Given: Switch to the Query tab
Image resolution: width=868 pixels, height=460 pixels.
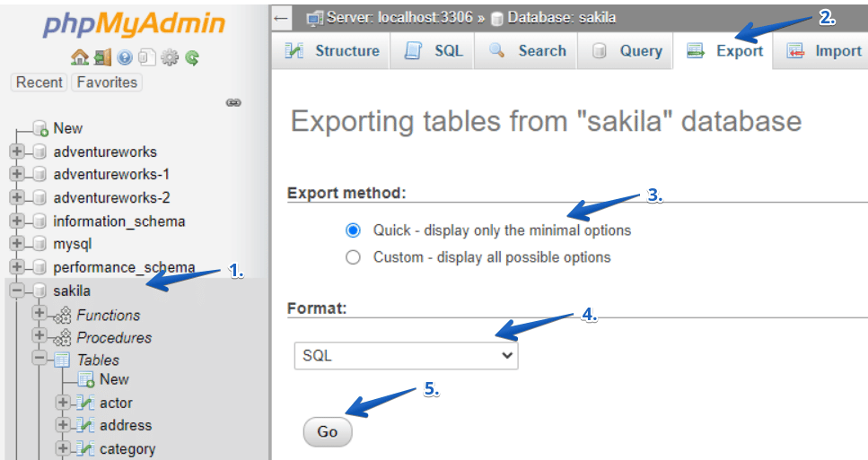Looking at the screenshot, I should [626, 51].
